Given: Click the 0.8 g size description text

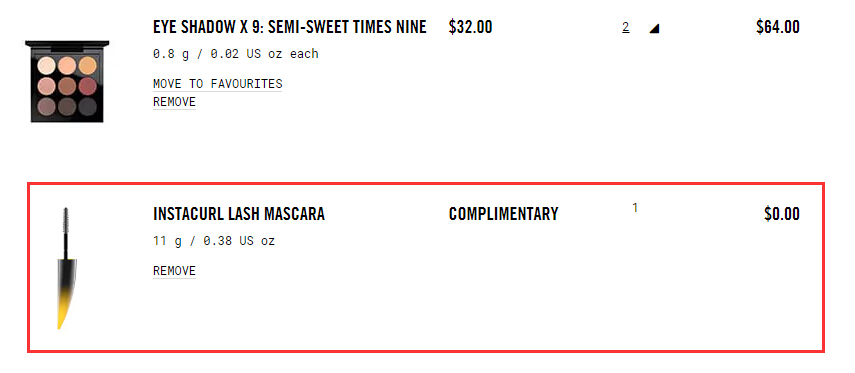Looking at the screenshot, I should click(236, 54).
